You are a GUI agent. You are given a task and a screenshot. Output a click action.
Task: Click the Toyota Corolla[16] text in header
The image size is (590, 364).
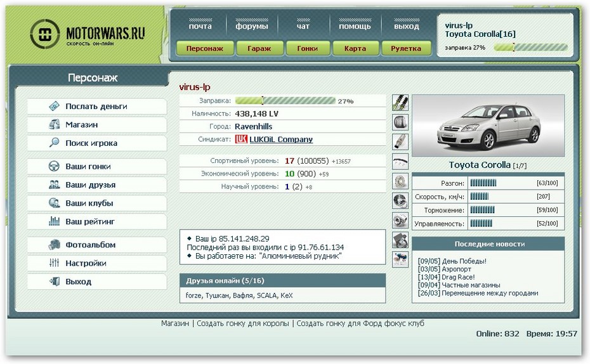point(480,34)
